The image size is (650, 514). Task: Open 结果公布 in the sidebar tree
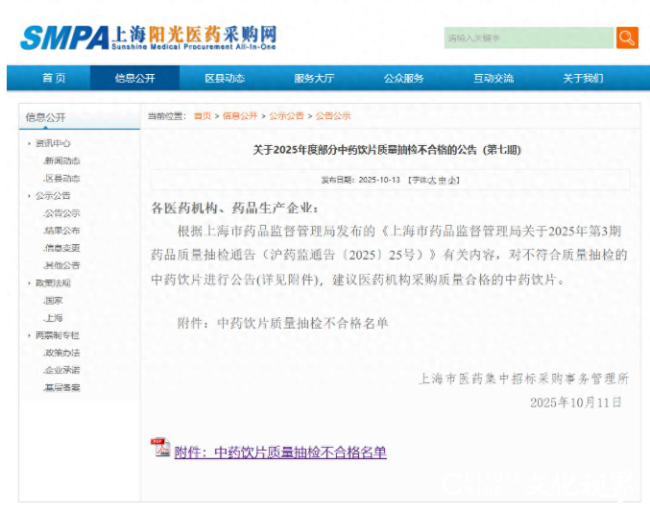click(62, 230)
